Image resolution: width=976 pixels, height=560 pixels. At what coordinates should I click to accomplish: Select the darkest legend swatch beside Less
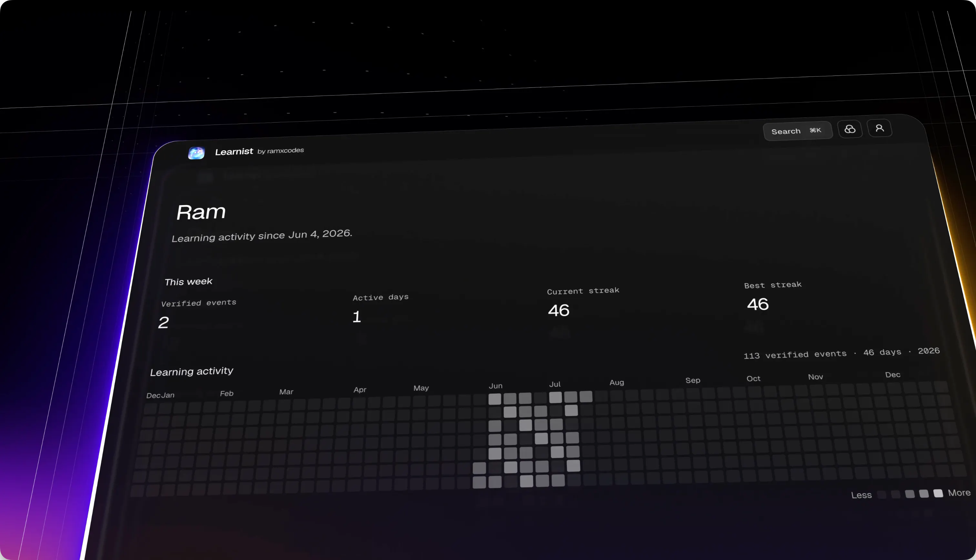[x=882, y=495]
